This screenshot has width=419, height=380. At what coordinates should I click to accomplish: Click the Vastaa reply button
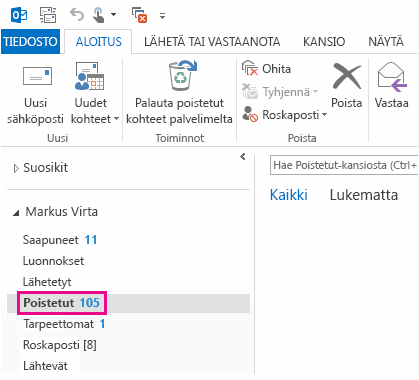coord(391,86)
